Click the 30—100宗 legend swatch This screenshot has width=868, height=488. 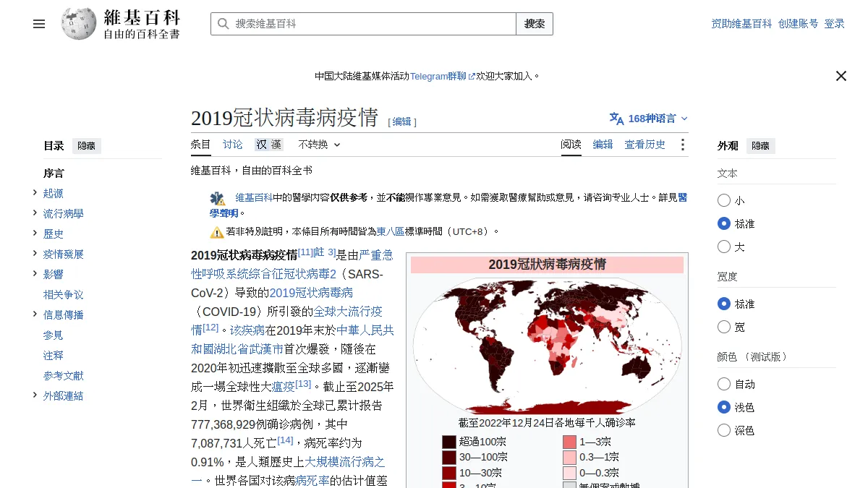(x=449, y=458)
